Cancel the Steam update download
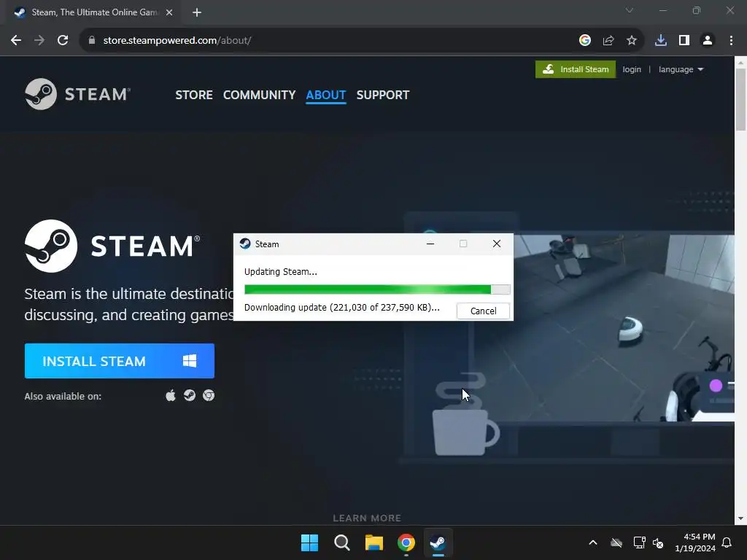The image size is (747, 560). [483, 311]
